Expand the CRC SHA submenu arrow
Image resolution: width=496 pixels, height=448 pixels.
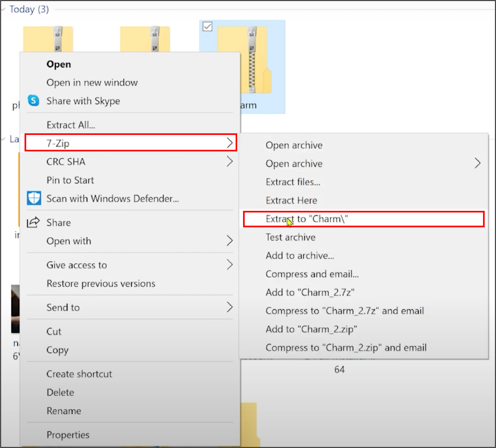[229, 161]
